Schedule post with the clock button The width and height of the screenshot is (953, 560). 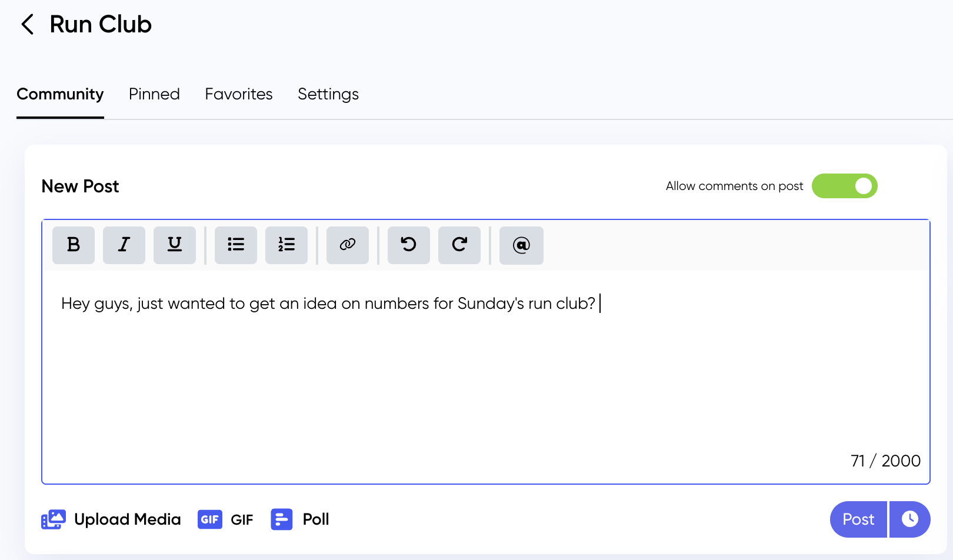910,519
